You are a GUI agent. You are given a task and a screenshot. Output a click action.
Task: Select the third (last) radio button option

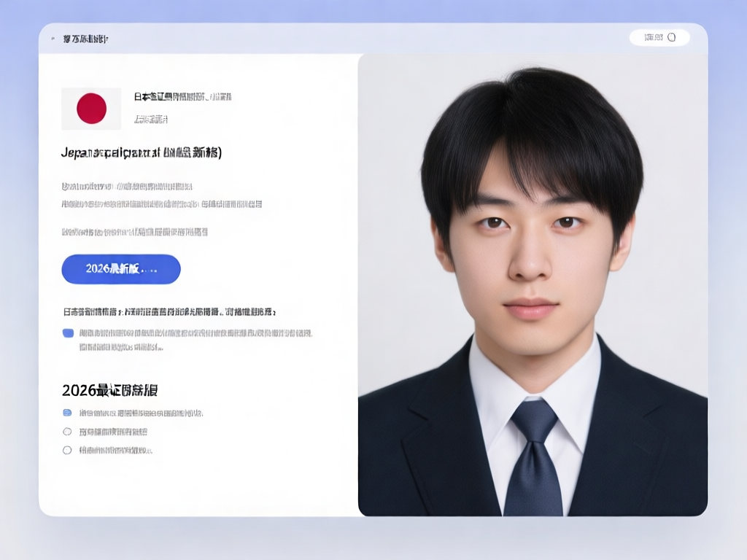coord(67,451)
